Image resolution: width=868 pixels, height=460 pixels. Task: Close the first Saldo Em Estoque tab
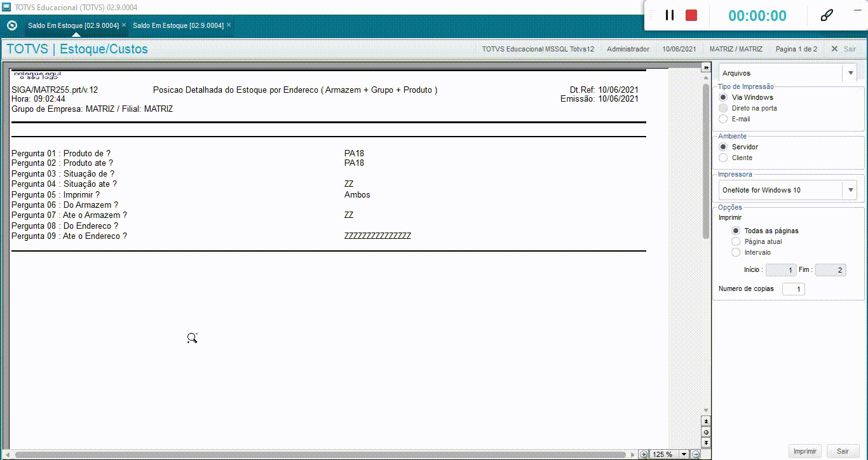pyautogui.click(x=124, y=25)
